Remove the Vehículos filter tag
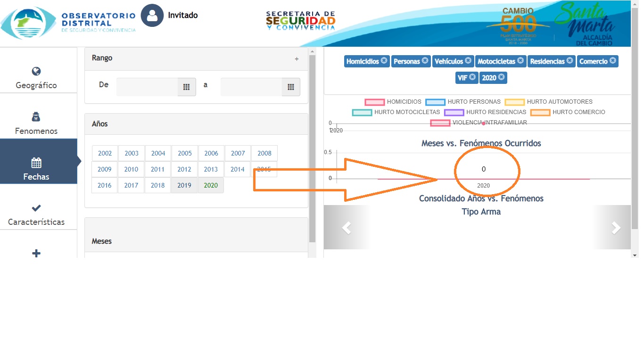This screenshot has width=644, height=362. click(468, 61)
